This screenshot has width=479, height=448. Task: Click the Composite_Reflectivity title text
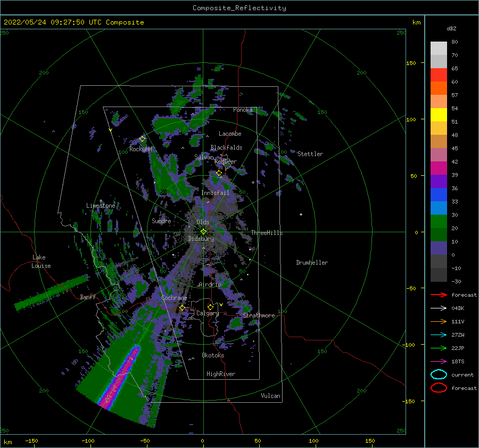point(240,8)
